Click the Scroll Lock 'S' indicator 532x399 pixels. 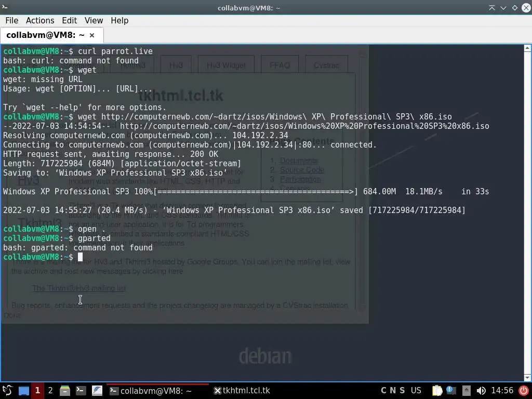point(403,391)
